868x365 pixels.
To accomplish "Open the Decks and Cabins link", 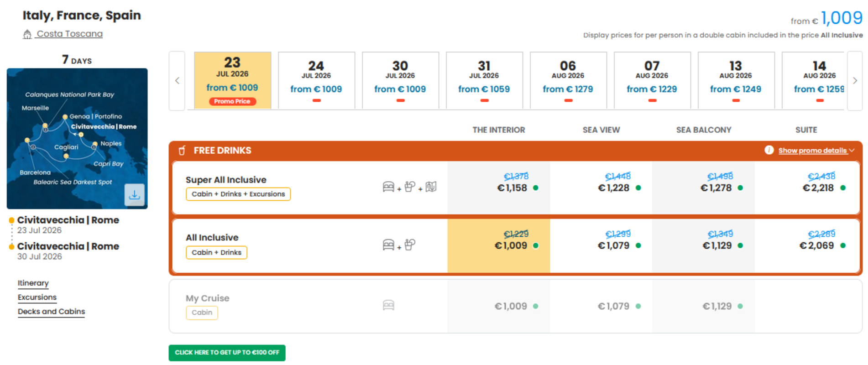I will 51,311.
